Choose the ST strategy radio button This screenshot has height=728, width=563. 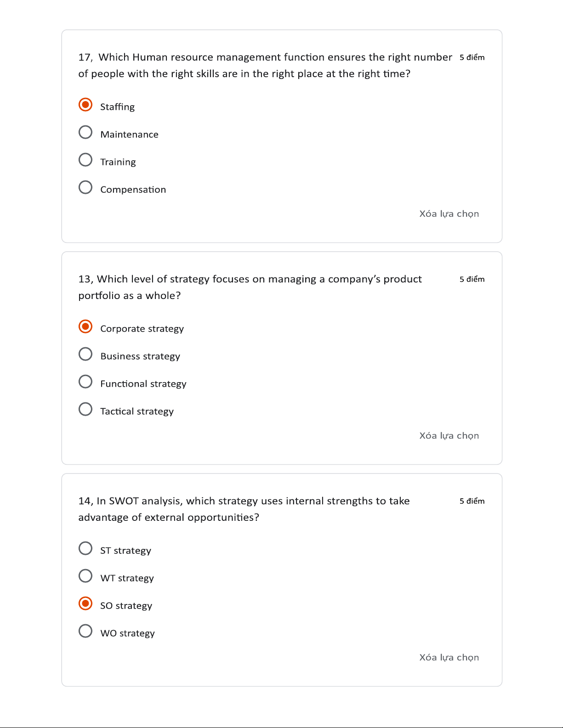[85, 548]
